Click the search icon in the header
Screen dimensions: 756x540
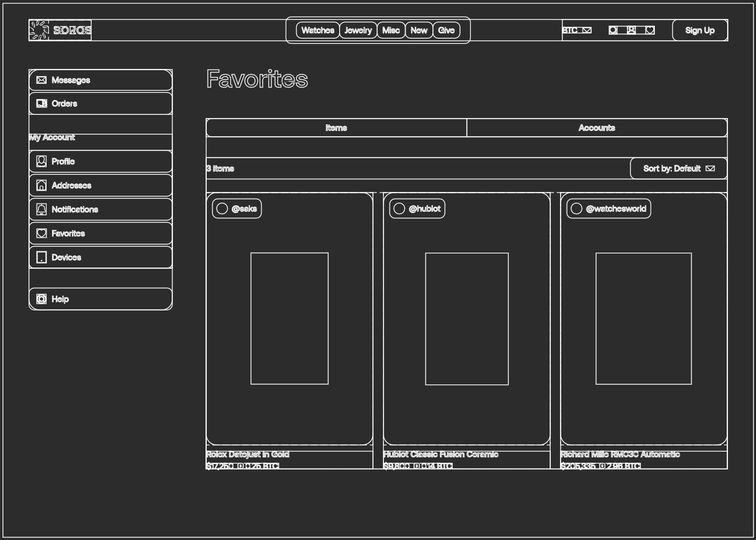[613, 30]
